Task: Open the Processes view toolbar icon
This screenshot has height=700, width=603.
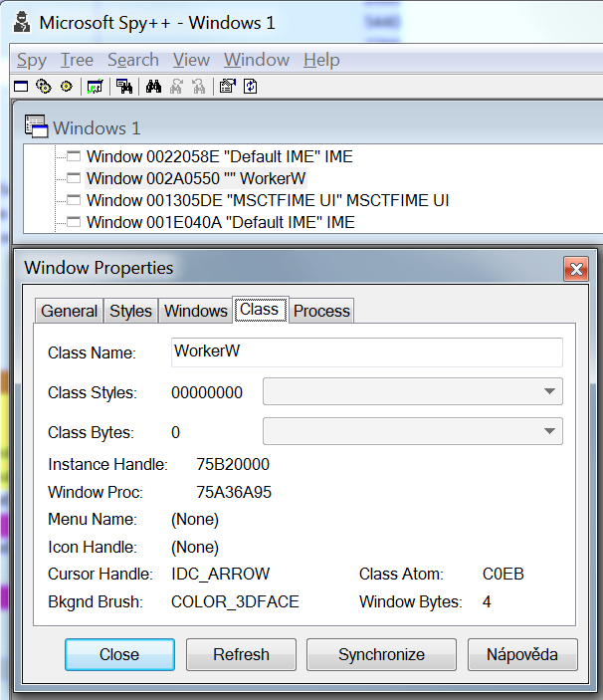Action: pyautogui.click(x=43, y=87)
